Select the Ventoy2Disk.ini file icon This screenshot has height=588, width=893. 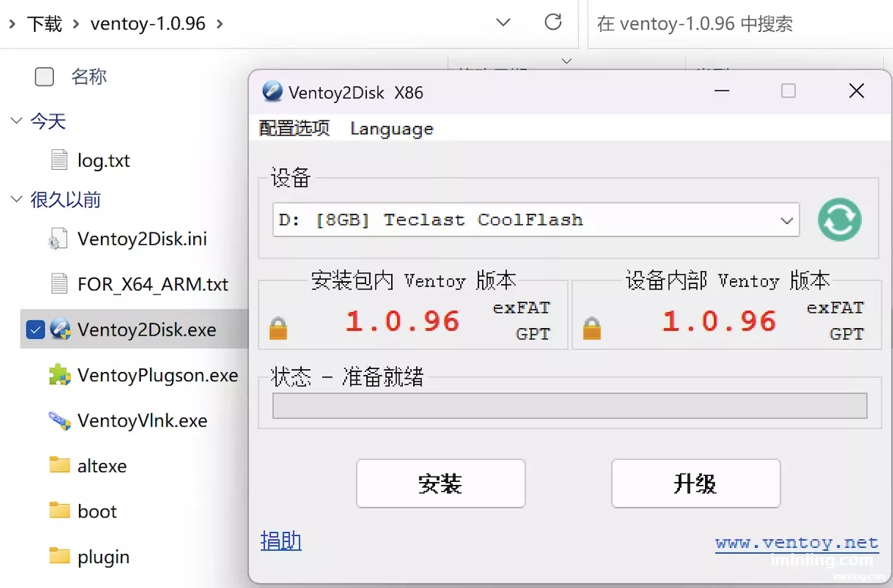pyautogui.click(x=58, y=239)
